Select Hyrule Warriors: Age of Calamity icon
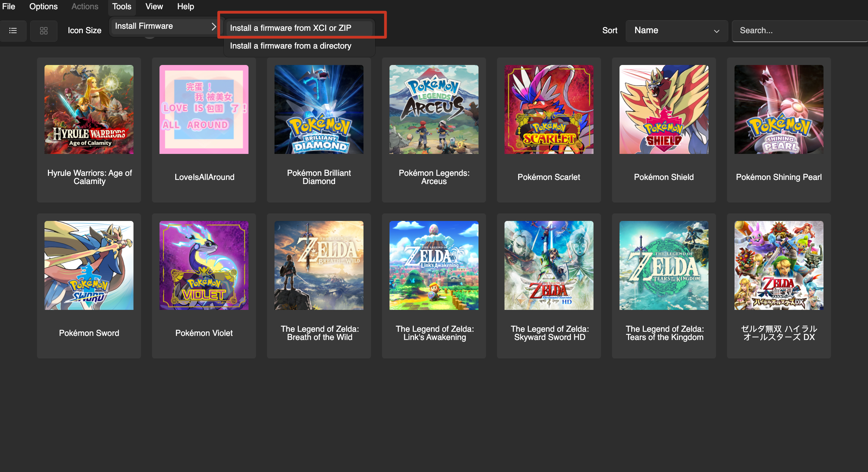 point(89,109)
